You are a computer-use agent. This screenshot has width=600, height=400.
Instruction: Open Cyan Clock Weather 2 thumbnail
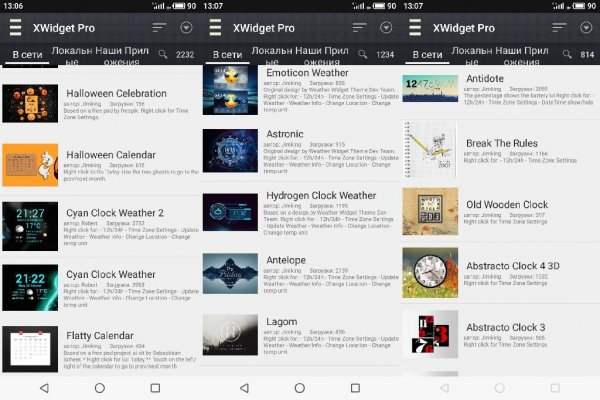tap(30, 226)
